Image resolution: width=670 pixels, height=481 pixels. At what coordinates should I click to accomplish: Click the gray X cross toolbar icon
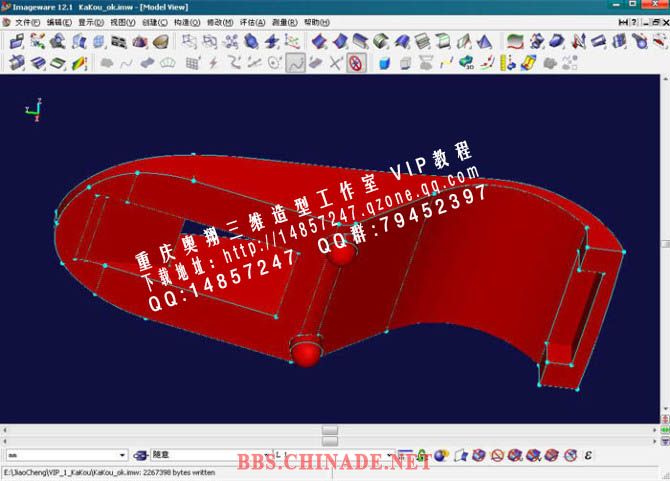point(336,63)
